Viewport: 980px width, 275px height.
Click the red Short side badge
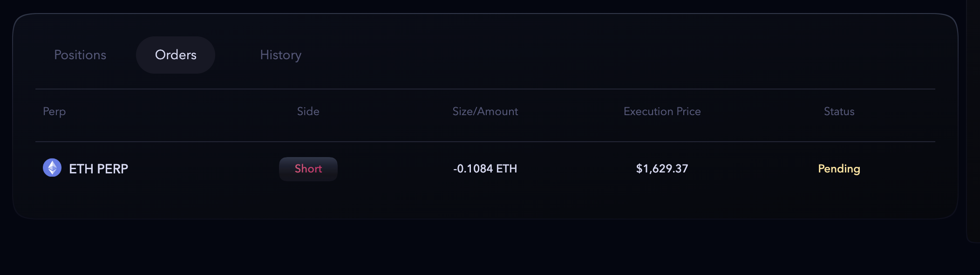point(308,169)
